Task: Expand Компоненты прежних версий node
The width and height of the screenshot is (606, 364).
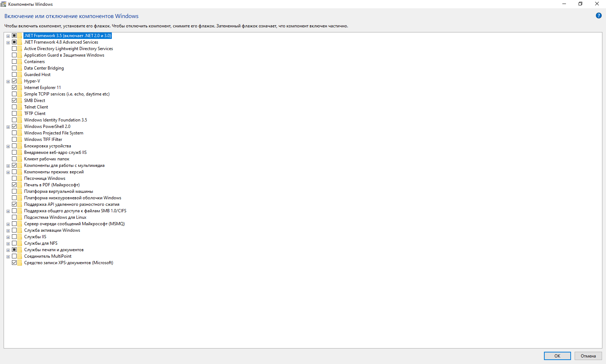Action: (x=8, y=172)
